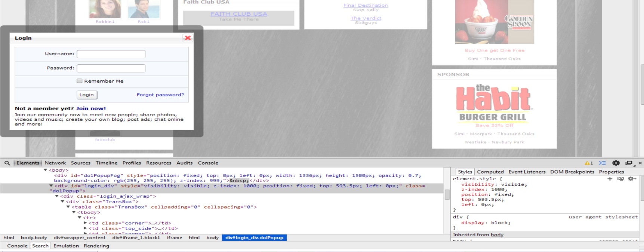Screen dimensions: 644x252
Task: Select body.body in breadcrumb
Action: pyautogui.click(x=34, y=238)
